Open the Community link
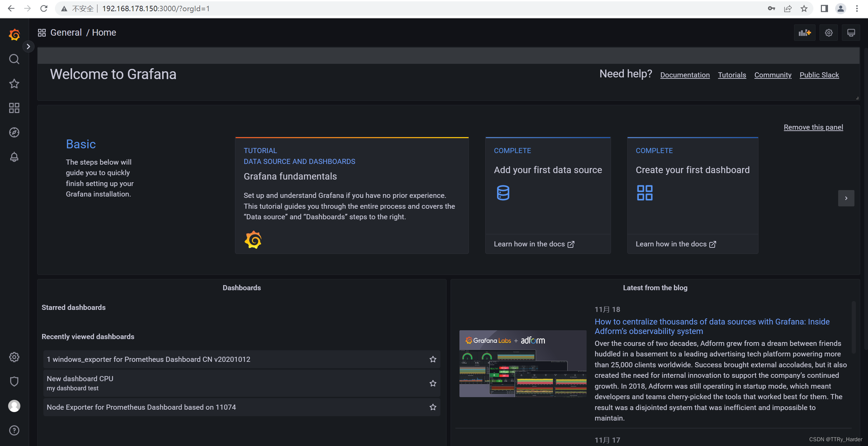868x446 pixels. 773,75
